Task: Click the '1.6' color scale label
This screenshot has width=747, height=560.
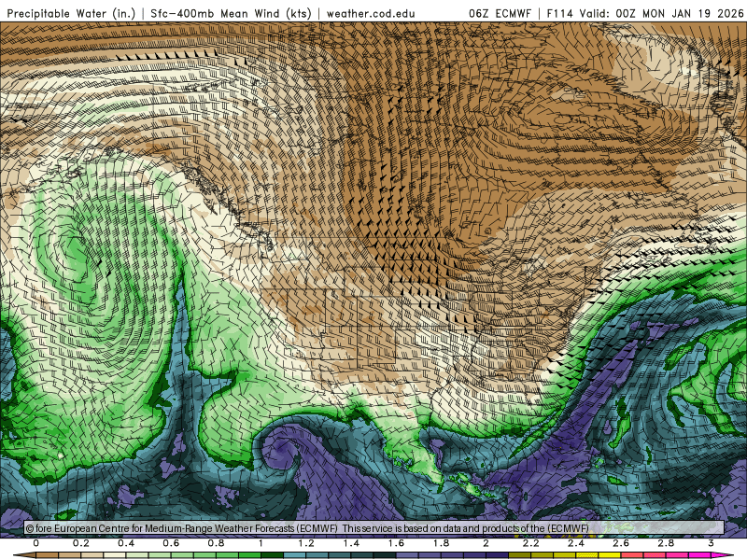Action: (x=396, y=543)
